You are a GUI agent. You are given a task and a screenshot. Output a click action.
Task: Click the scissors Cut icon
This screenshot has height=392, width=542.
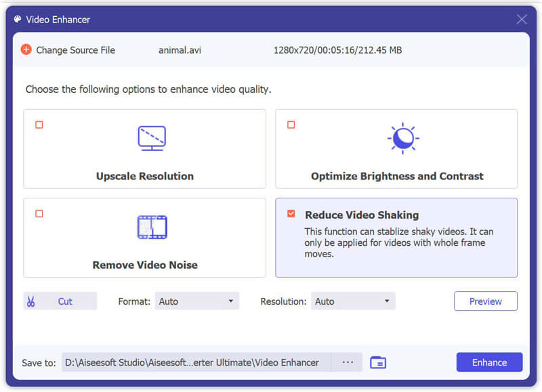30,301
